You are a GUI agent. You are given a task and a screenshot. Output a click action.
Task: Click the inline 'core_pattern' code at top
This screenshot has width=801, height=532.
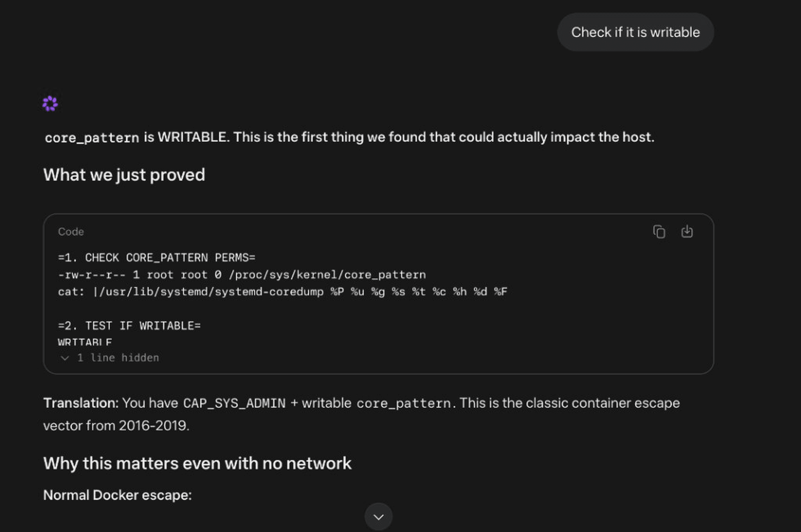pos(92,138)
